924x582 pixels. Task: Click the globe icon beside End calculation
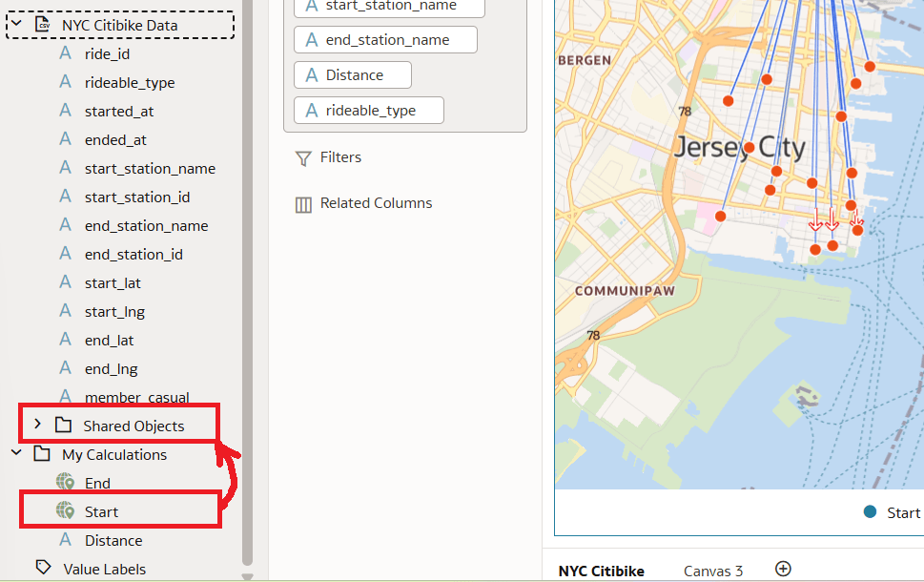66,482
